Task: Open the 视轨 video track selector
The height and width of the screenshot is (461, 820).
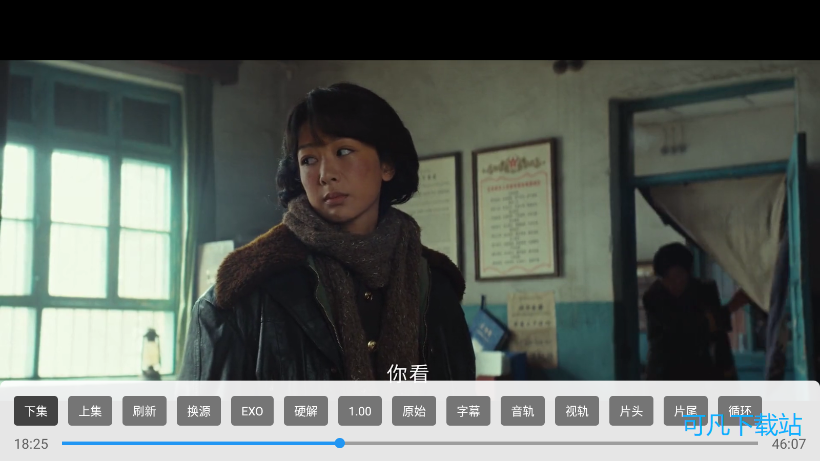Action: 577,411
